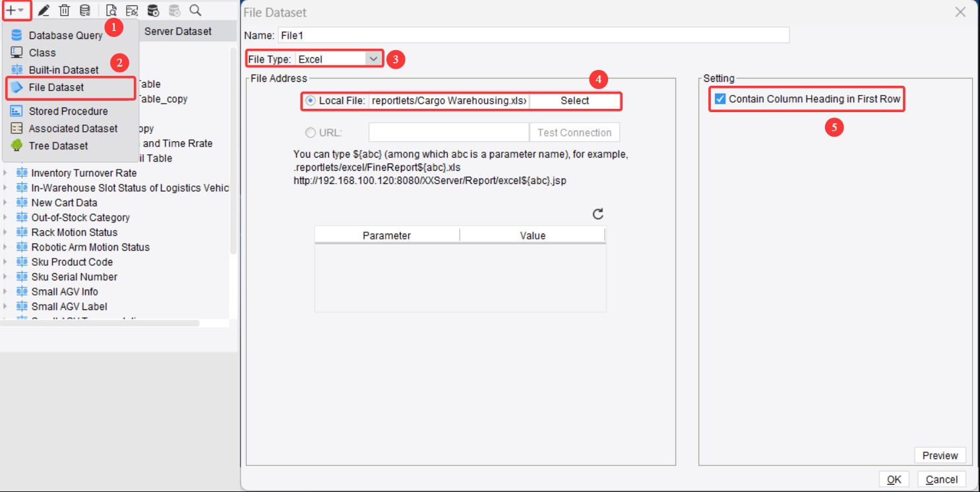Click the Name input field containing File1
This screenshot has width=980, height=492.
coord(534,35)
